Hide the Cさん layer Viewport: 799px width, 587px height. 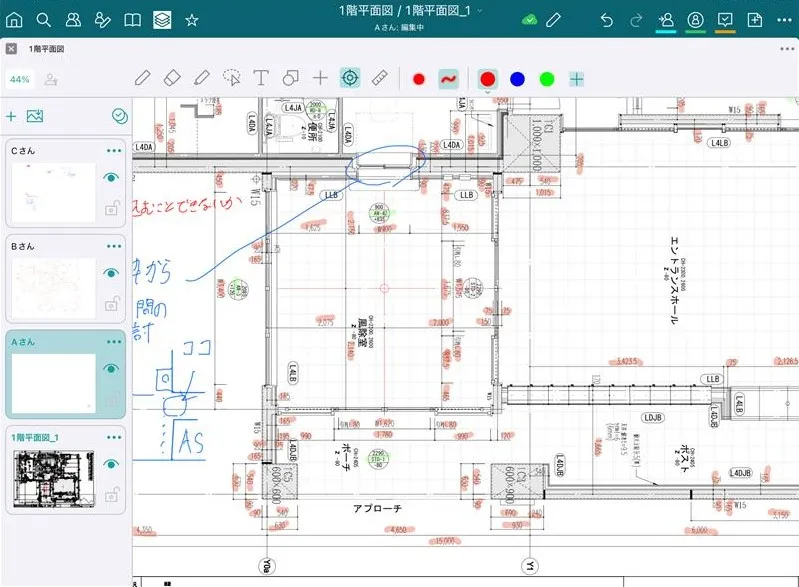tap(112, 178)
